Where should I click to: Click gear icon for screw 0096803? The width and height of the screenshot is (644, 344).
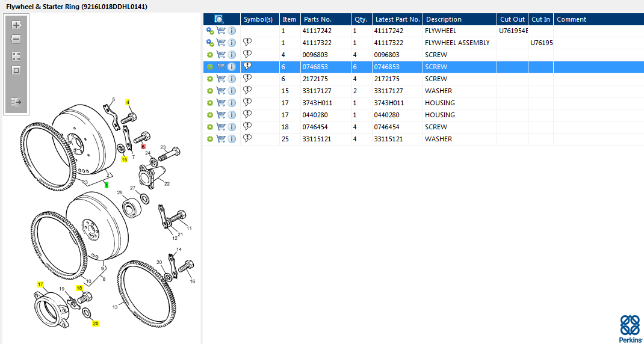point(210,55)
